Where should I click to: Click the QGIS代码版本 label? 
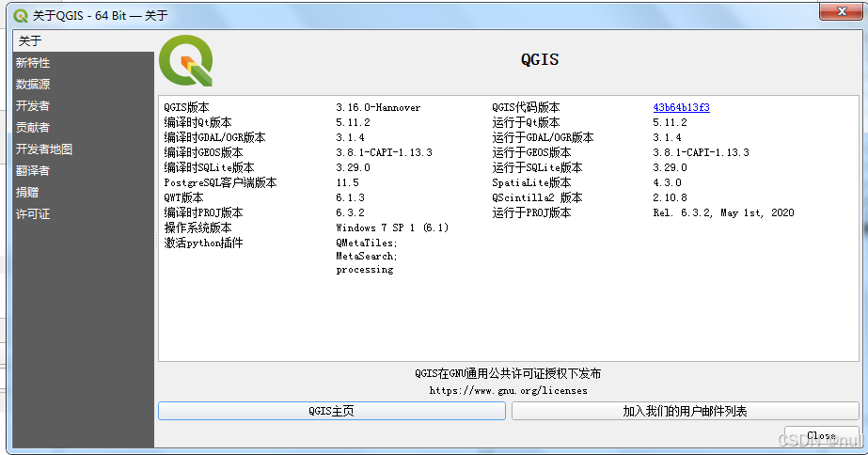point(526,107)
